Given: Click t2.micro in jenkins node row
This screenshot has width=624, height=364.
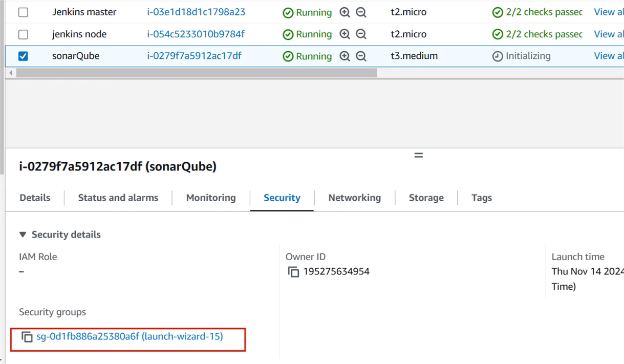Looking at the screenshot, I should click(x=408, y=34).
